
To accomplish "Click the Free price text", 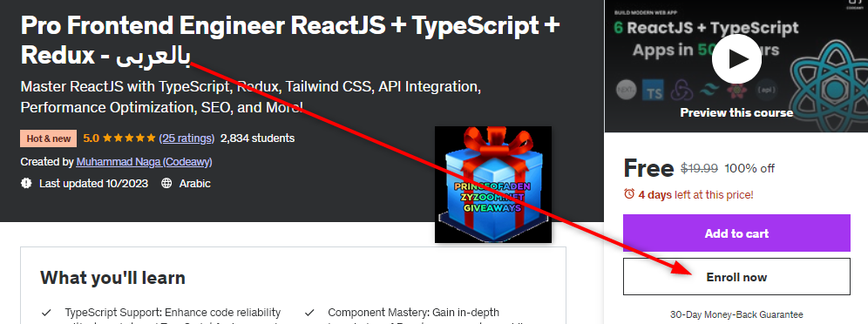I will [x=648, y=169].
